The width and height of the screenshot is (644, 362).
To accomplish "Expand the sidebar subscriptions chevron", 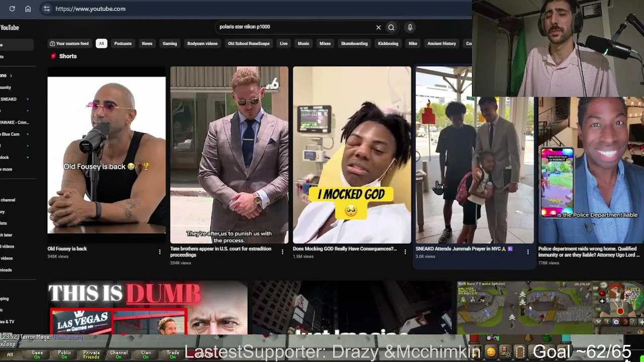I will click(11, 76).
